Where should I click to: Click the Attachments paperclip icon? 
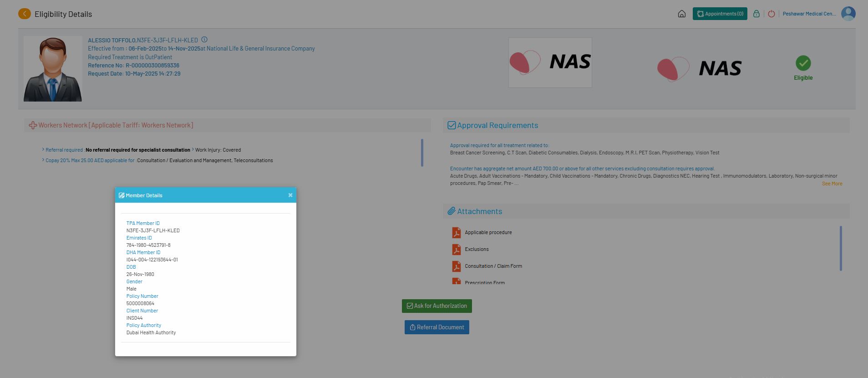pos(451,211)
